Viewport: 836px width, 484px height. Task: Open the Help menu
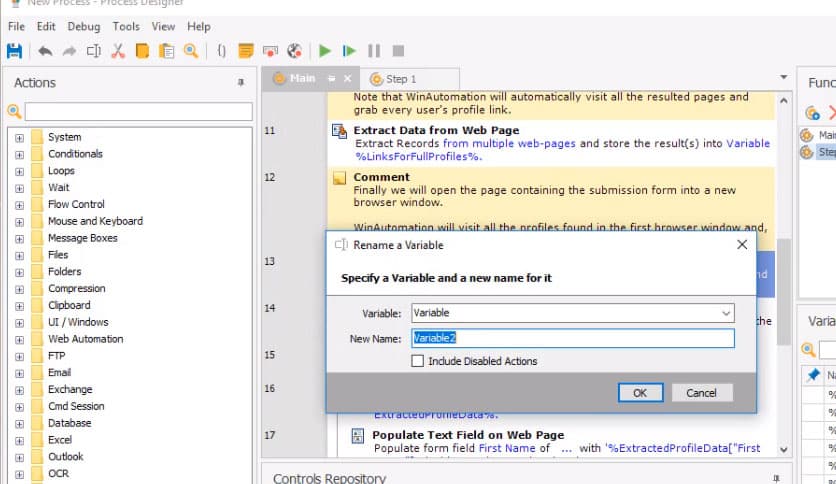(x=198, y=26)
